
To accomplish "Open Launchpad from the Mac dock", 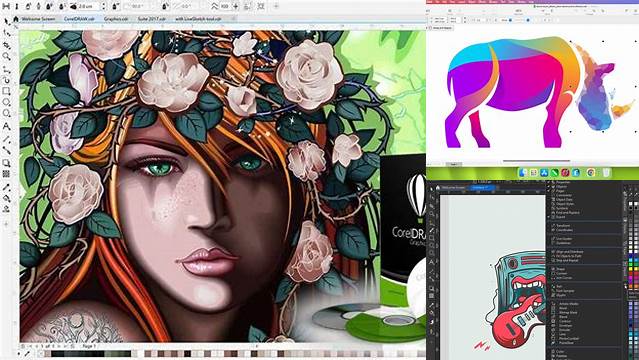I will click(533, 173).
